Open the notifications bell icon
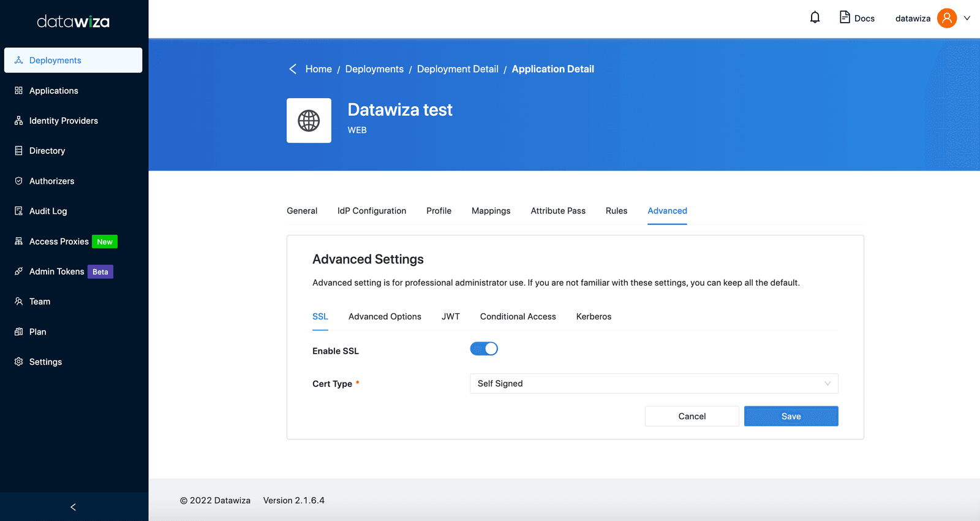Image resolution: width=980 pixels, height=521 pixels. 815,18
